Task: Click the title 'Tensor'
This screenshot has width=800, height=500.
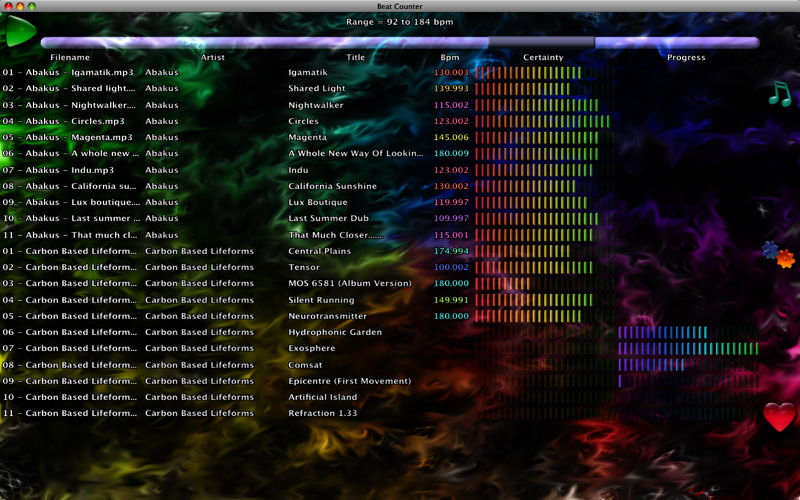Action: click(x=304, y=267)
